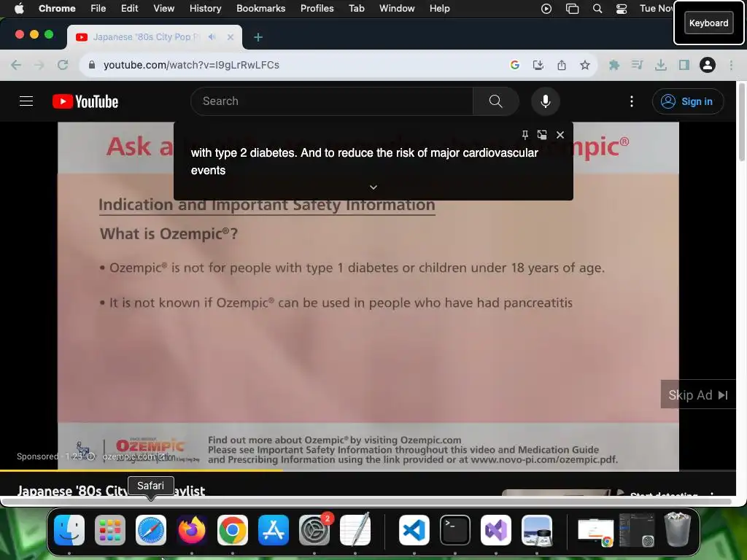Click the YouTube search magnifier button

(x=496, y=101)
